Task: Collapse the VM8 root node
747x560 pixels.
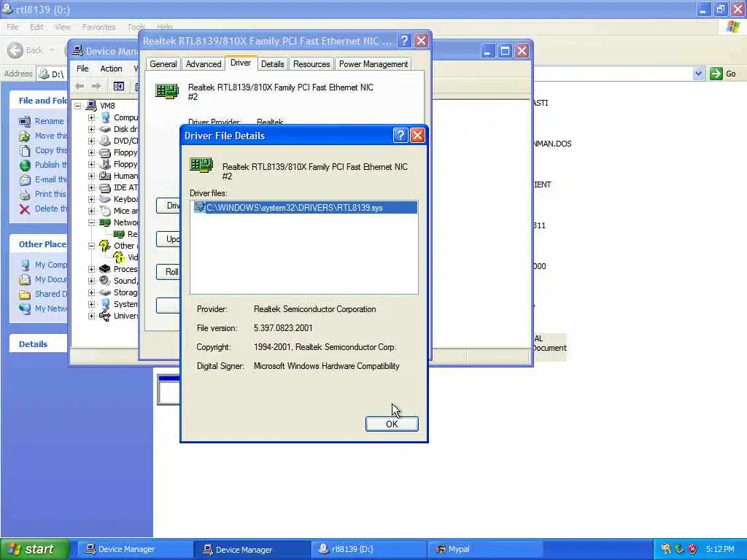Action: click(x=77, y=106)
